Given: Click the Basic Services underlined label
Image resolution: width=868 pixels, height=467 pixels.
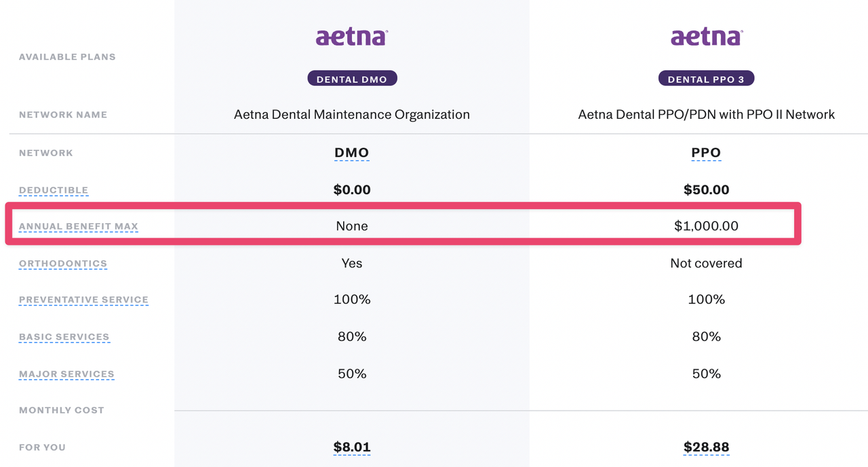Looking at the screenshot, I should [64, 337].
